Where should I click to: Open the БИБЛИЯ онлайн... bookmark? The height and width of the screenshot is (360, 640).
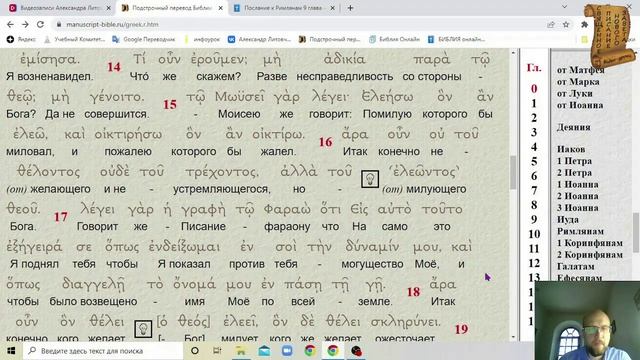click(x=456, y=39)
